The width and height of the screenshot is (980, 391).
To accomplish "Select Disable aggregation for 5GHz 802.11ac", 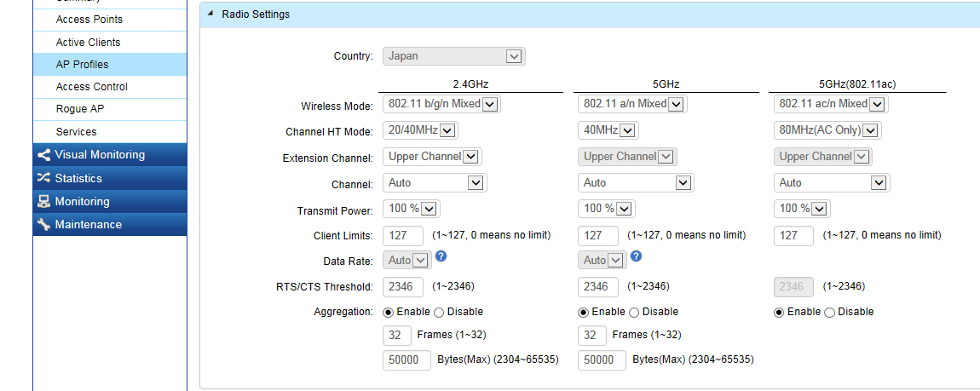I will pyautogui.click(x=829, y=313).
